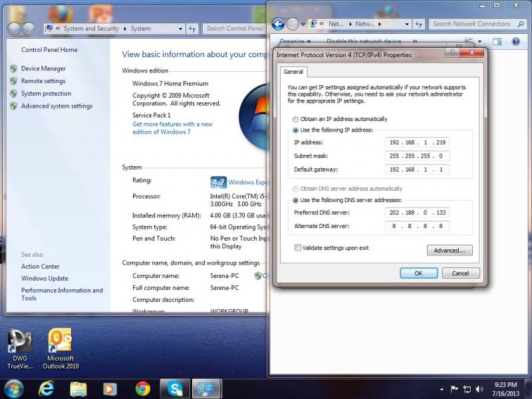This screenshot has width=532, height=399.
Task: Click the Control Panel taskbar button
Action: [207, 389]
